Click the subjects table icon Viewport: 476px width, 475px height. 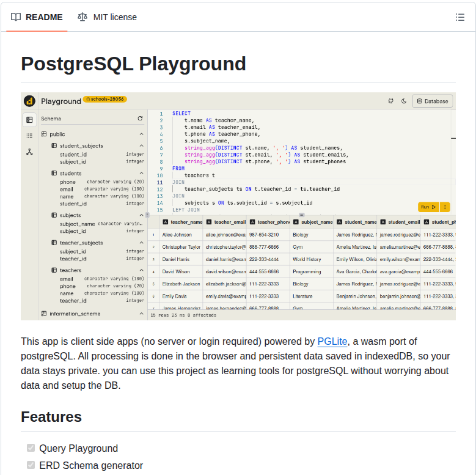tap(54, 215)
